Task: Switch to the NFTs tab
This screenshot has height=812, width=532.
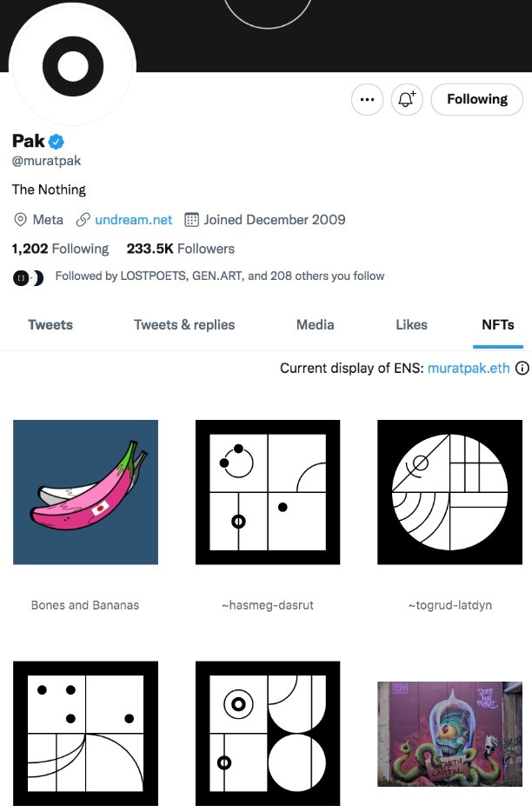Action: tap(497, 324)
